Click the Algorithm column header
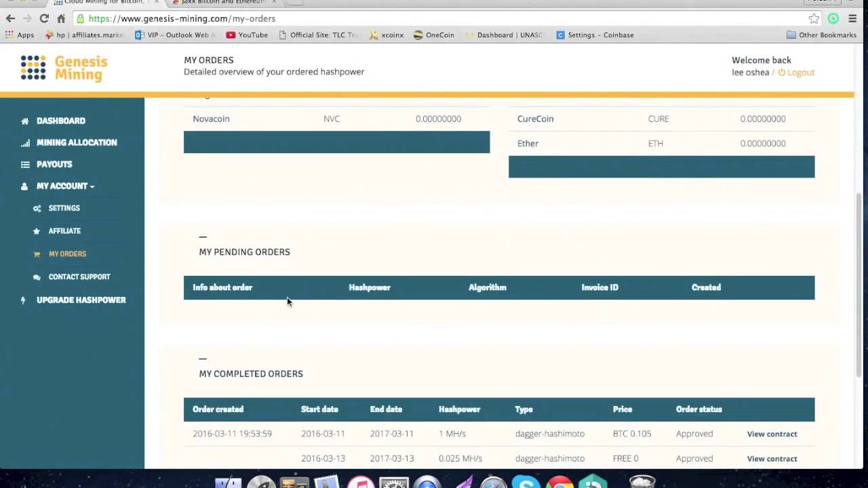This screenshot has height=488, width=868. coord(487,287)
